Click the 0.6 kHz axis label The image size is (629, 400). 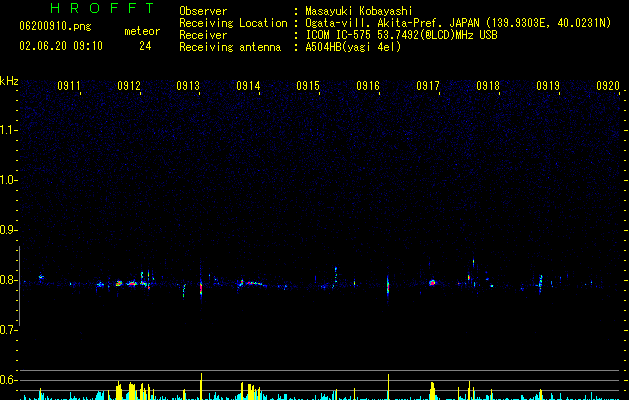point(8,380)
